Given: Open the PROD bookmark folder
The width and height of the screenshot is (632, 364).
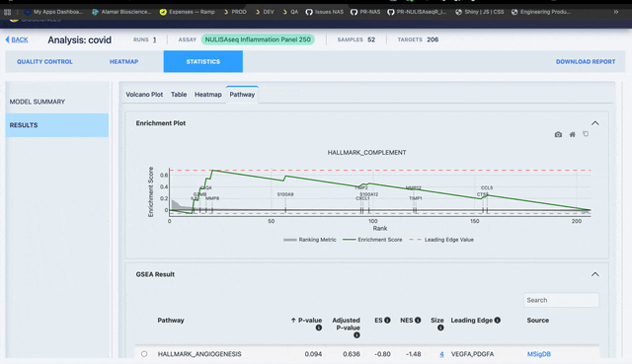Looking at the screenshot, I should point(235,12).
